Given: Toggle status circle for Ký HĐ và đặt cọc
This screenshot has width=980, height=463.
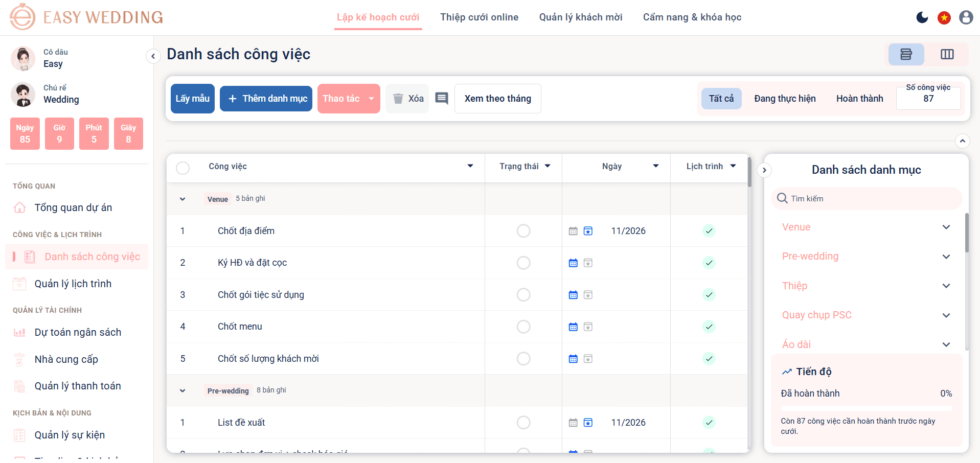Looking at the screenshot, I should 523,263.
